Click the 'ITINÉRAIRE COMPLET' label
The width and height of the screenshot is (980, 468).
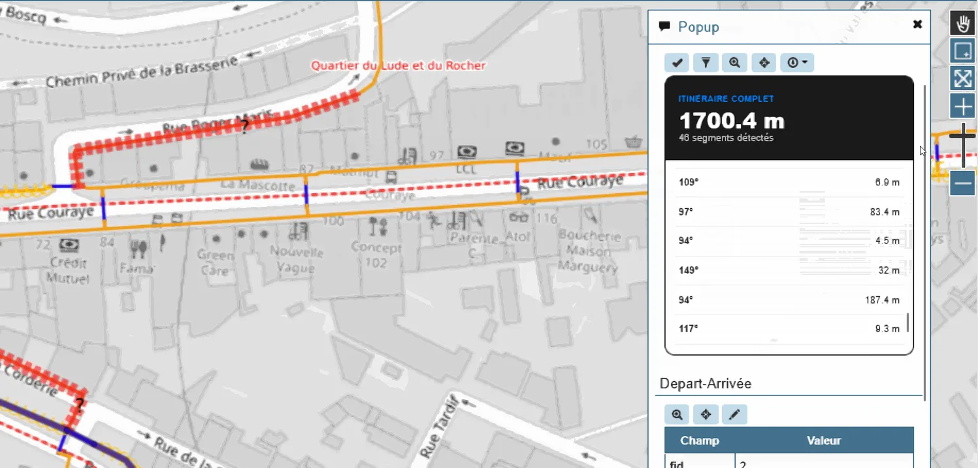(x=727, y=99)
